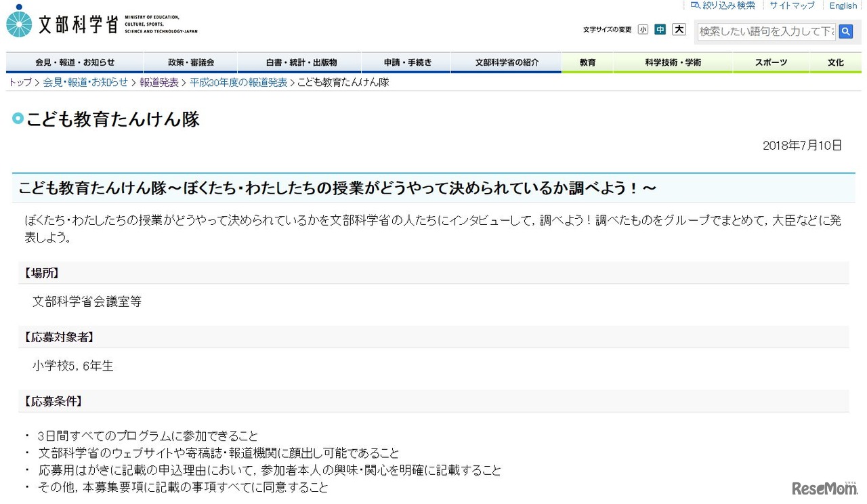Viewport: 867px width, 504px height.
Task: Navigate to 報道発表 breadcrumb link
Action: [160, 81]
